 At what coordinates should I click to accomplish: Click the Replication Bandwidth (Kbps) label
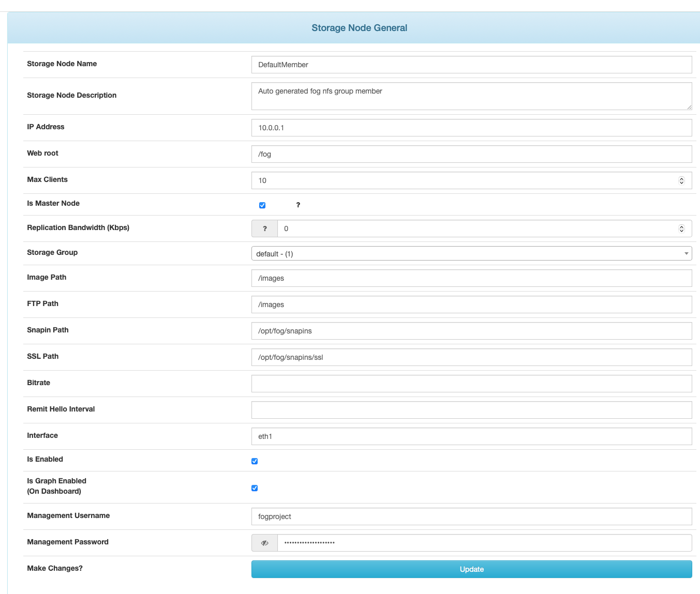[78, 227]
